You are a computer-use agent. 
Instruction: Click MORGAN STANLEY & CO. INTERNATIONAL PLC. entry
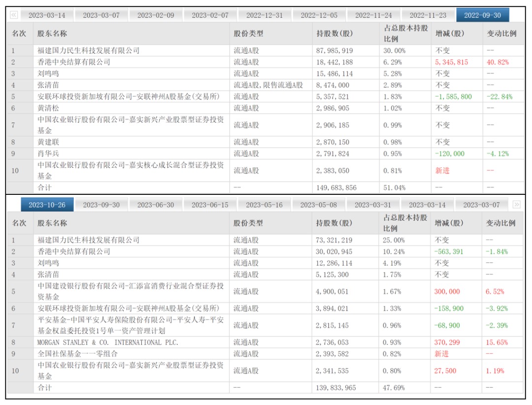[107, 343]
